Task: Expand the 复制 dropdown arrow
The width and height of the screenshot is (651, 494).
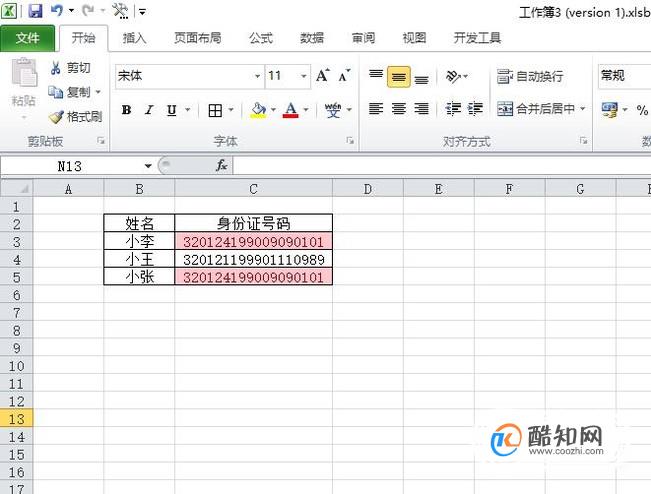Action: pyautogui.click(x=98, y=92)
